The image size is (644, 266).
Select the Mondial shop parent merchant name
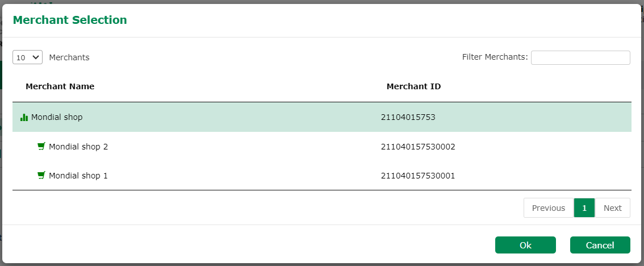[x=57, y=117]
